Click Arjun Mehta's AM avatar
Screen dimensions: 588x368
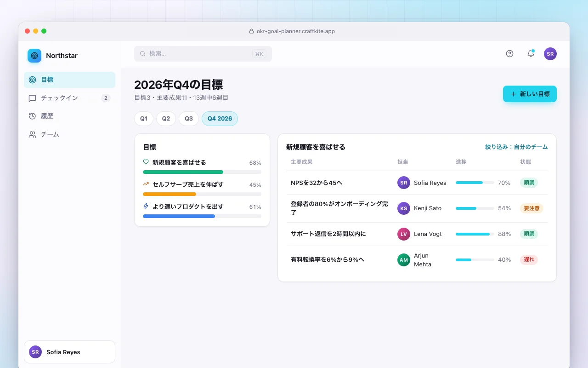pyautogui.click(x=404, y=260)
